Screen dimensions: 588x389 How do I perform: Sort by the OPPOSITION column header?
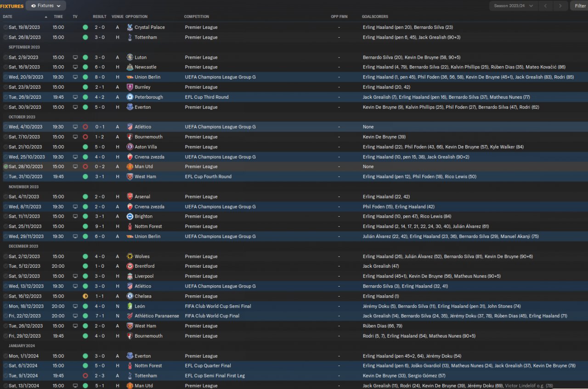(x=136, y=17)
